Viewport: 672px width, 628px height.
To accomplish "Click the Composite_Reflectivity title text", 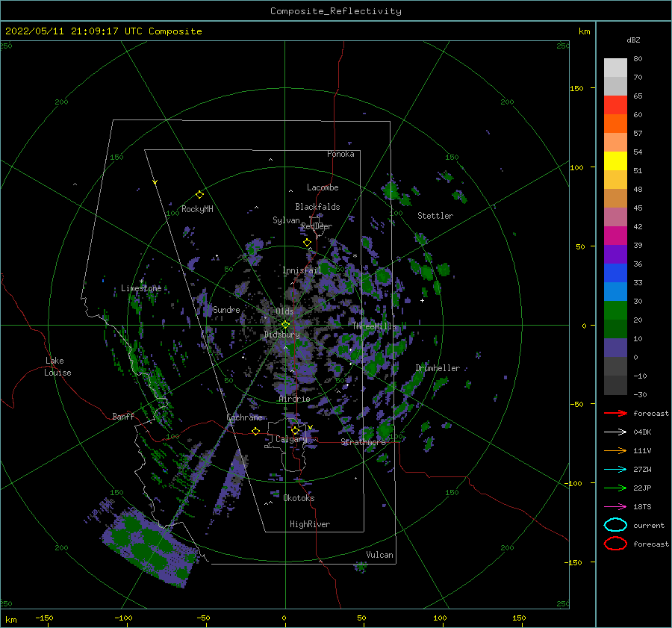I will point(335,11).
